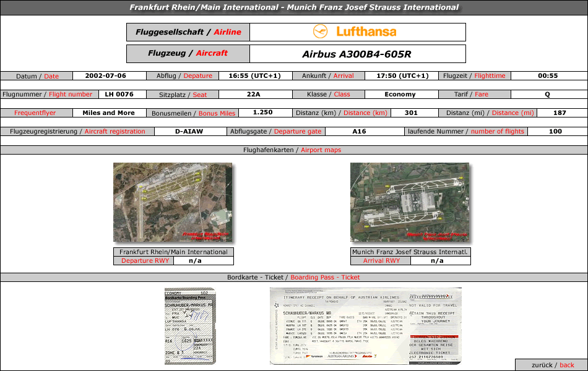Select the Airbus A300B4-605R aircraft text

pos(357,54)
